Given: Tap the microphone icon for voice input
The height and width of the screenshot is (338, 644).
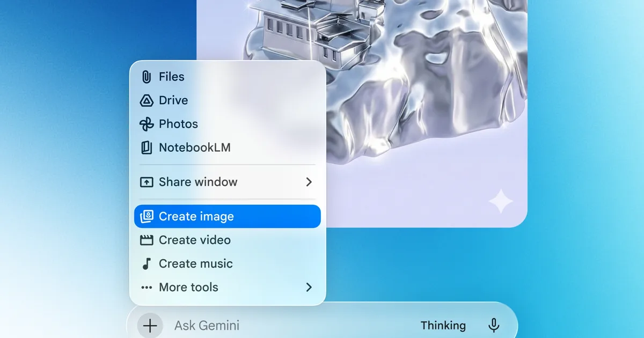Looking at the screenshot, I should tap(493, 325).
